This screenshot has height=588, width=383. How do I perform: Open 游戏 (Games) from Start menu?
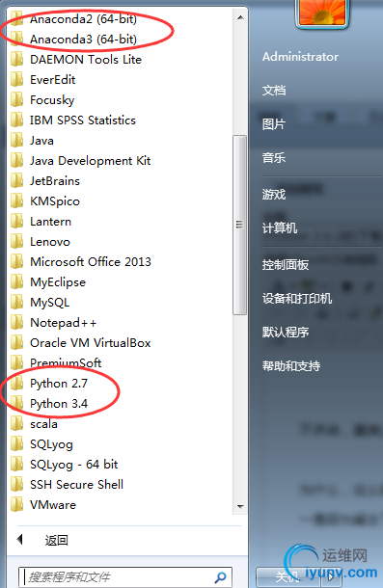274,195
